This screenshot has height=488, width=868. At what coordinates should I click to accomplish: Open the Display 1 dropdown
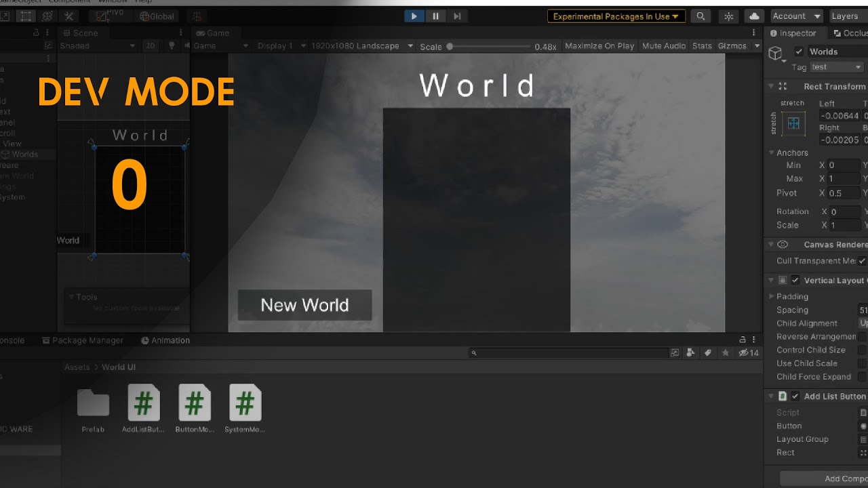280,46
